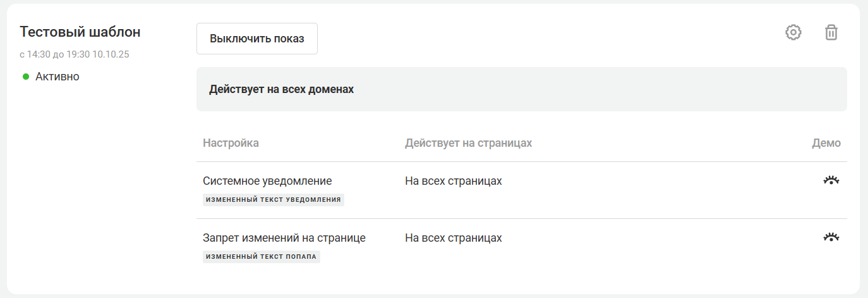Screen dimensions: 868x298
Task: Click the Активно status label
Action: click(57, 77)
